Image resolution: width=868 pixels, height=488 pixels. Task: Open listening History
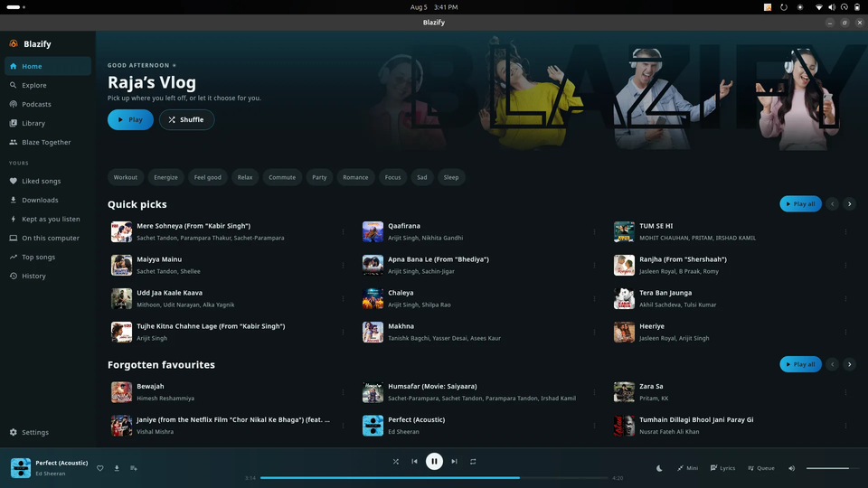point(48,276)
